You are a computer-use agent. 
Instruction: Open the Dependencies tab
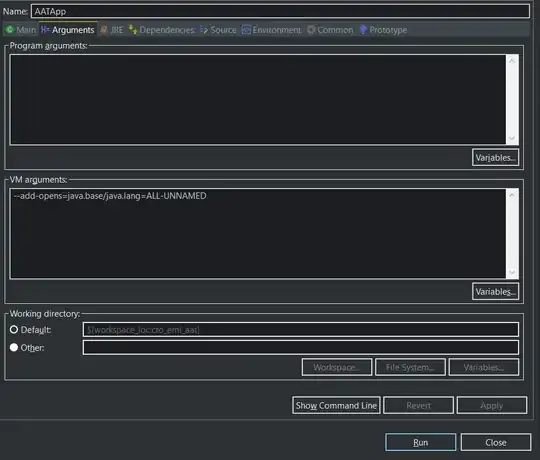tap(162, 30)
